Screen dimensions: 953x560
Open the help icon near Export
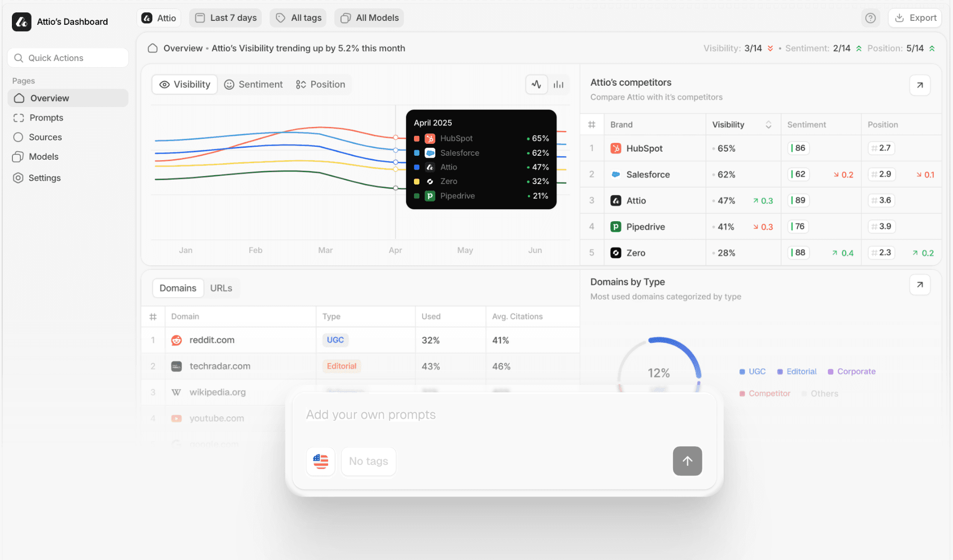click(x=871, y=18)
